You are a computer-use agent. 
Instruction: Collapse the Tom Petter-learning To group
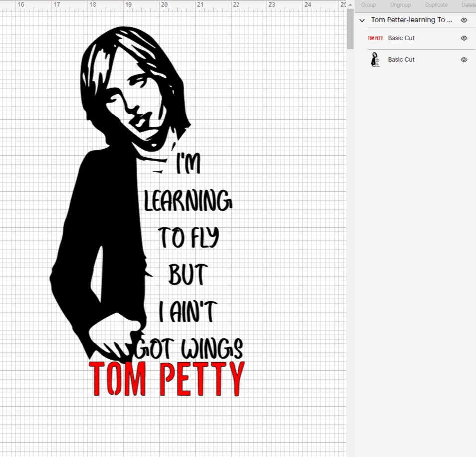click(362, 20)
